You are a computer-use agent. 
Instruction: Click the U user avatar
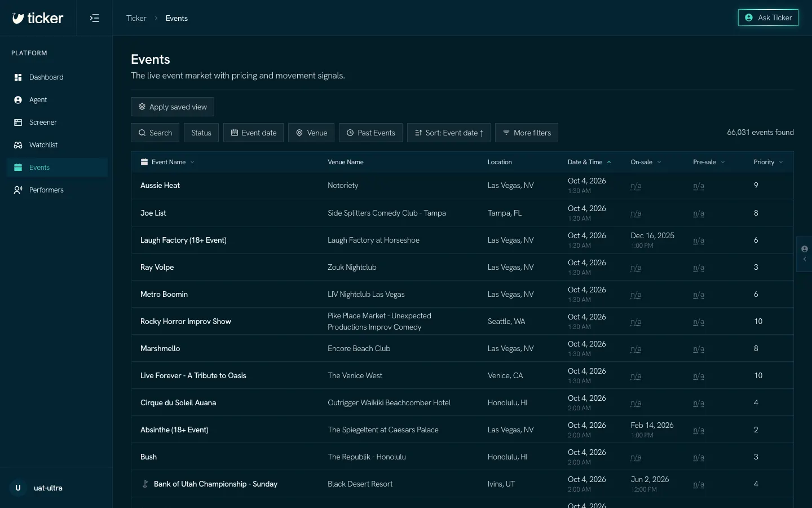point(18,488)
